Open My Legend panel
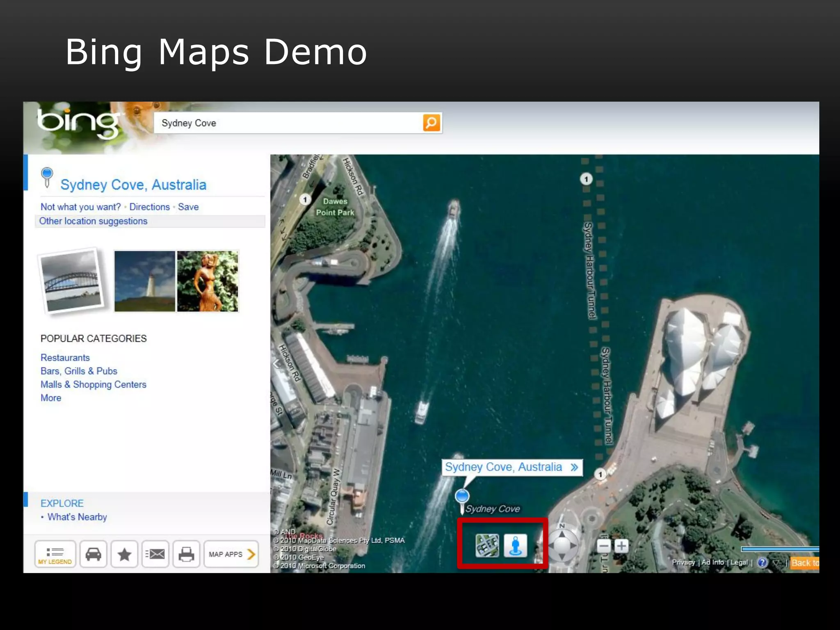 click(x=55, y=554)
